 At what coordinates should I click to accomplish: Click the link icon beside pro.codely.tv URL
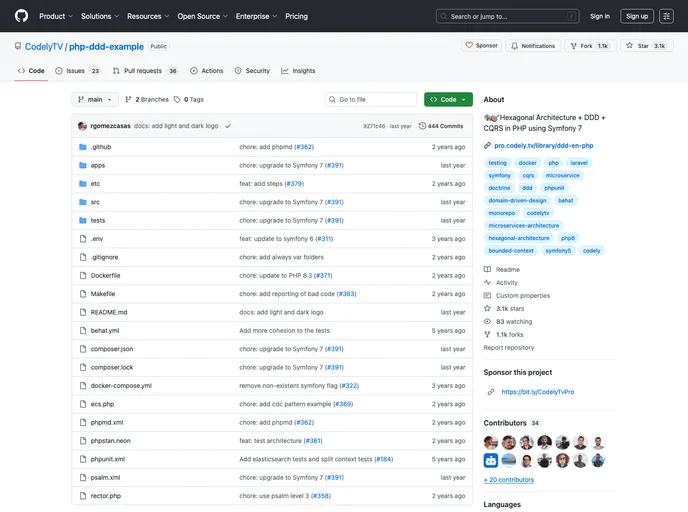(487, 146)
